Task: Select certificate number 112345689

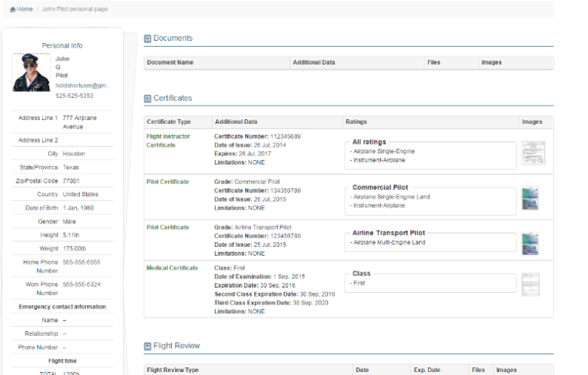Action: 286,137
